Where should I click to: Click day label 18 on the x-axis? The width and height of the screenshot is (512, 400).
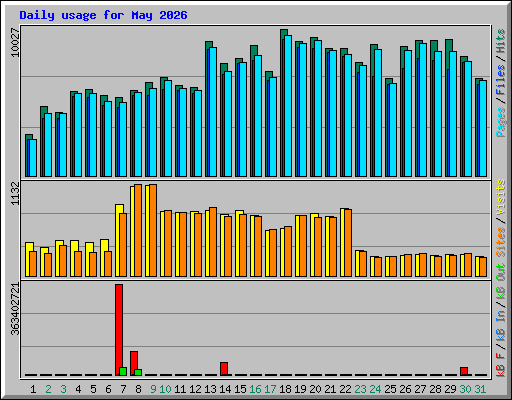click(285, 389)
